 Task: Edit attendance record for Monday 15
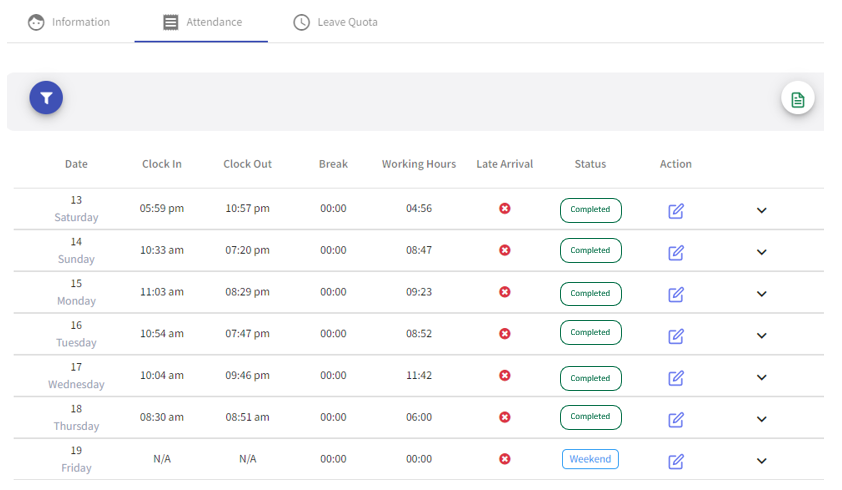[676, 294]
